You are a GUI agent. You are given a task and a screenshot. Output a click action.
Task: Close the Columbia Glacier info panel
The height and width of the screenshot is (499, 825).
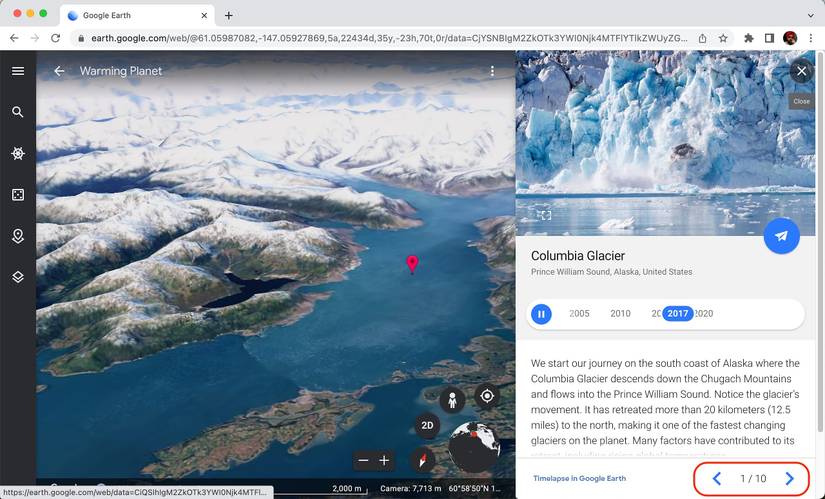(x=801, y=71)
